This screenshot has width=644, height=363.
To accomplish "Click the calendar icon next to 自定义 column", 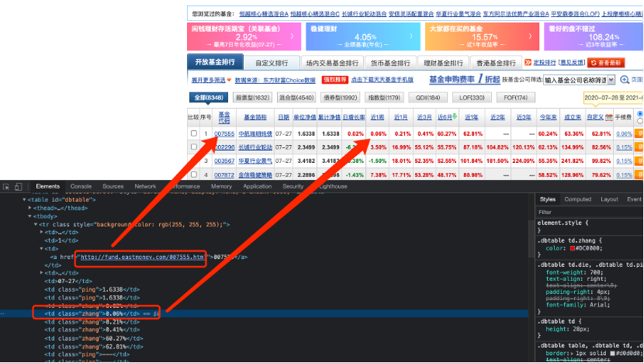I will tap(609, 117).
